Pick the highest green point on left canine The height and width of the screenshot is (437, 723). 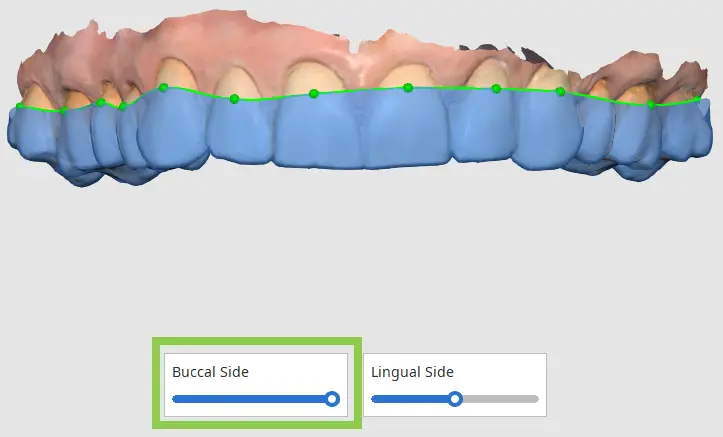point(163,87)
